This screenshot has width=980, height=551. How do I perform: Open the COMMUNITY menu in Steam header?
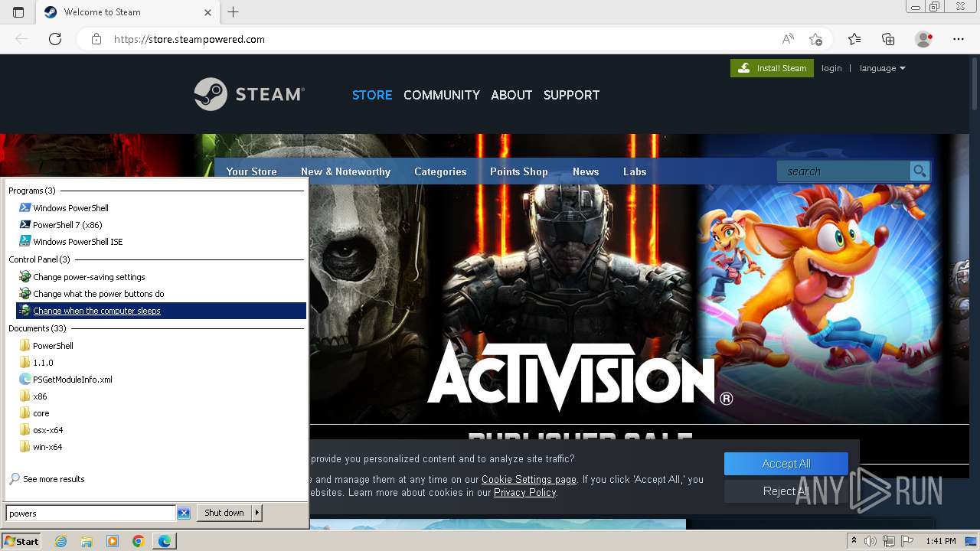(x=442, y=95)
